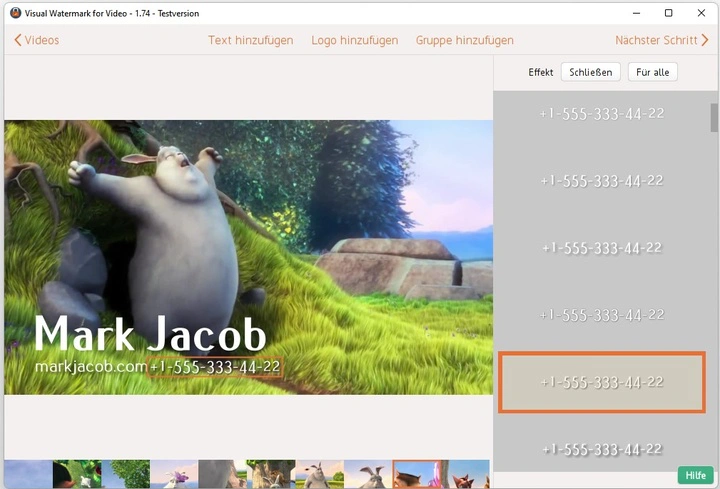Click the effects list scrollbar thumb

pyautogui.click(x=714, y=117)
